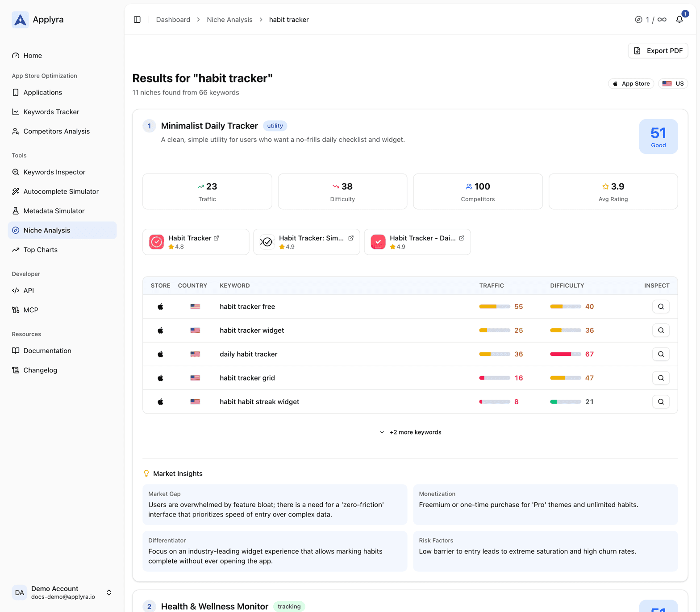The width and height of the screenshot is (700, 612).
Task: Click the KEYWORD column header
Action: (x=235, y=285)
